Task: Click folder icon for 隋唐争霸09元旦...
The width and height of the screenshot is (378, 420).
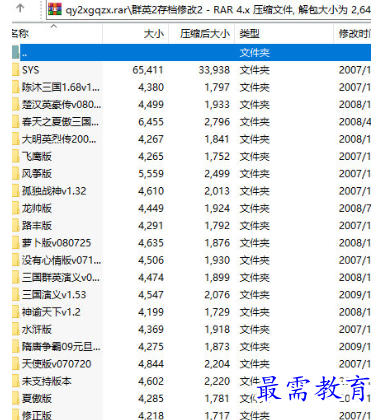Action: (16, 347)
